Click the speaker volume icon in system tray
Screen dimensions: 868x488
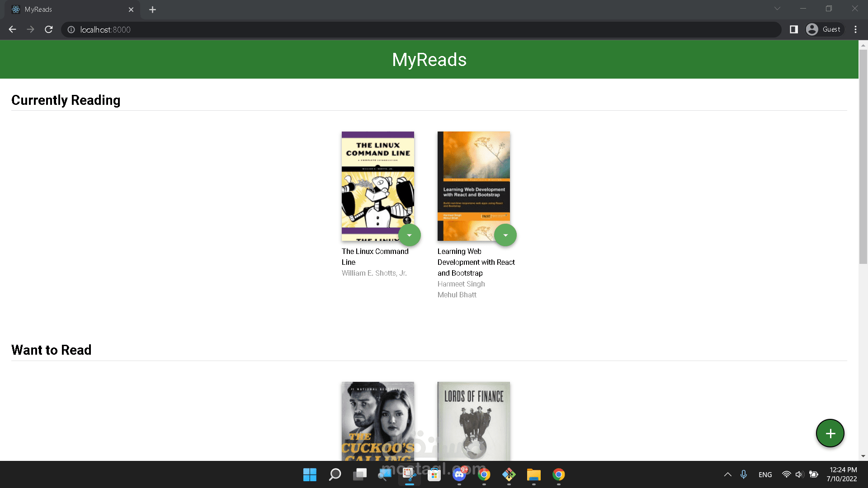coord(799,474)
